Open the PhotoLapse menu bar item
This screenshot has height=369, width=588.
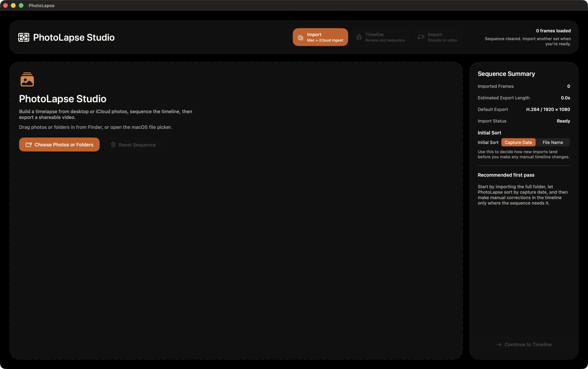(x=41, y=5)
